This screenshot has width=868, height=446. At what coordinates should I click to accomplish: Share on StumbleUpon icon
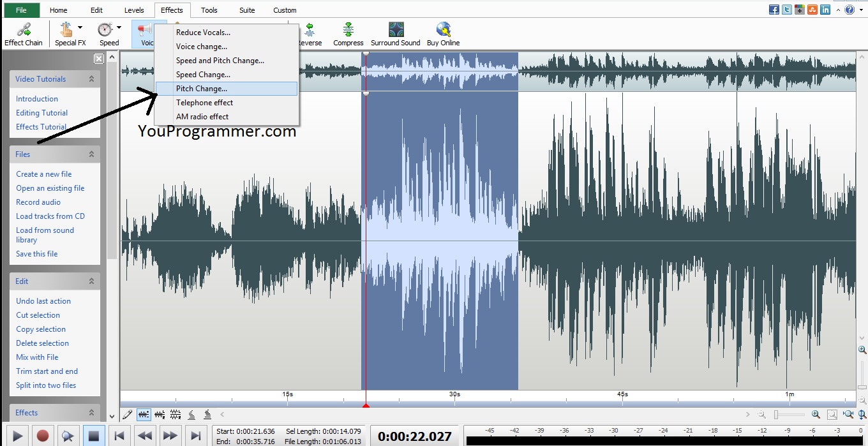coord(812,10)
